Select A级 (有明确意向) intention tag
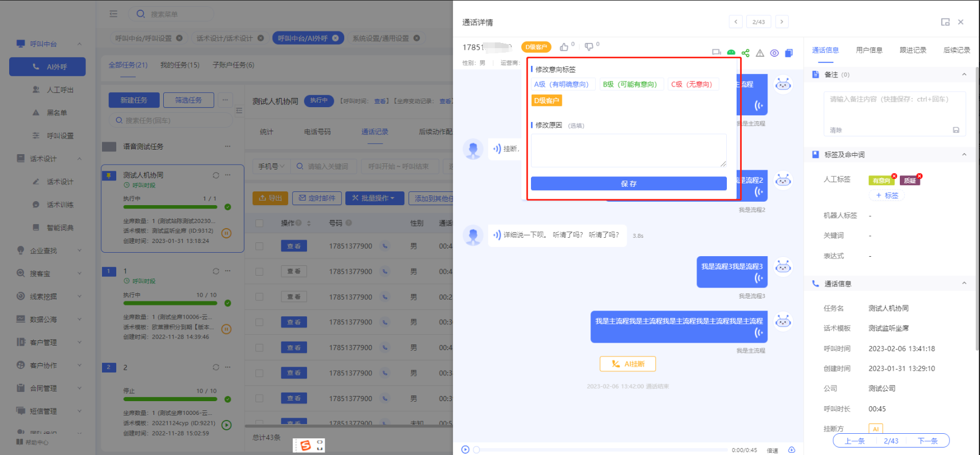Screen dimensions: 980x455 click(561, 84)
